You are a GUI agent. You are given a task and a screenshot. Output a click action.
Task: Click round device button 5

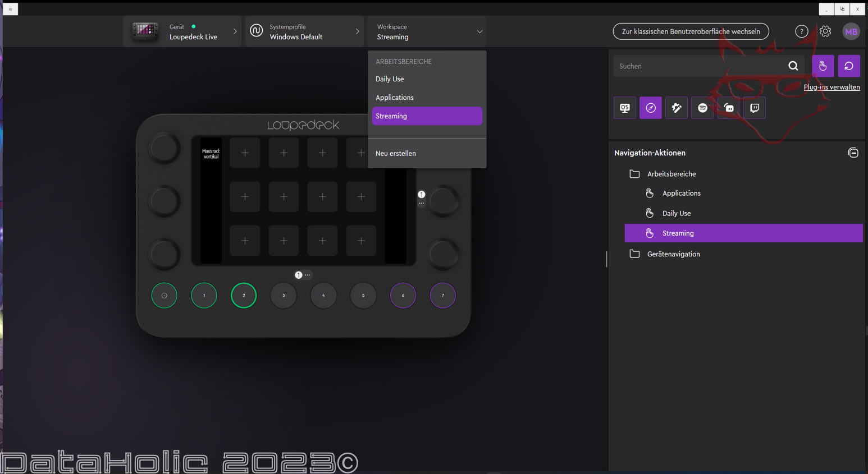[x=363, y=296]
